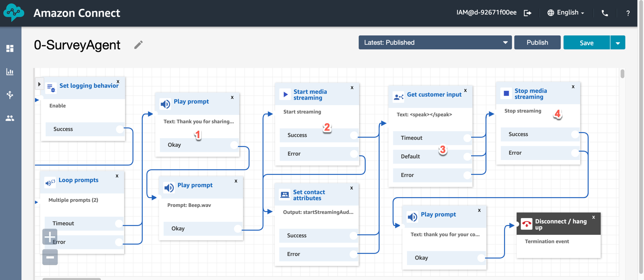Click Timeout connector of Get customer input

(467, 138)
